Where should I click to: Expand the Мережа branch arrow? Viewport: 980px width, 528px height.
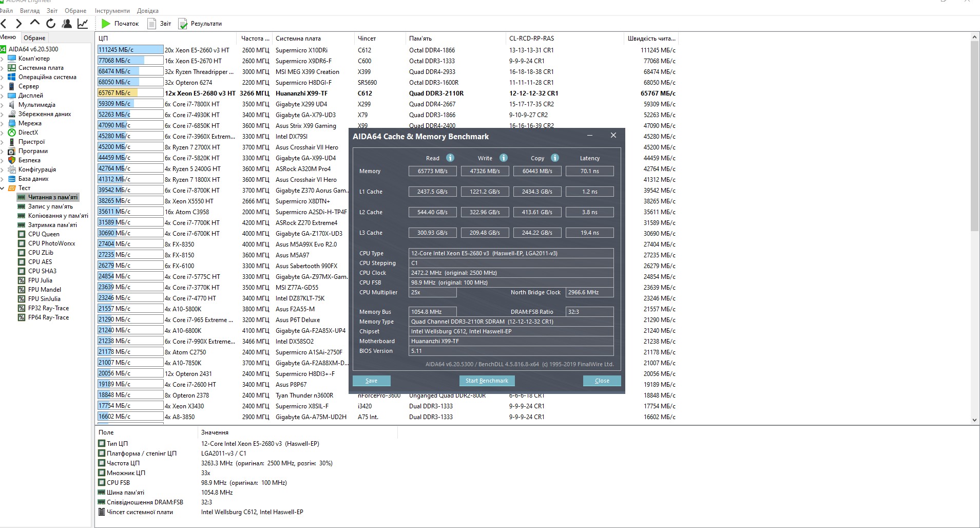pyautogui.click(x=3, y=123)
